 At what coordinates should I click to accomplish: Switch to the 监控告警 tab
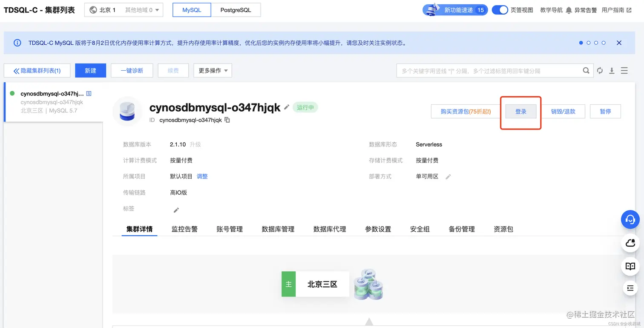tap(184, 229)
